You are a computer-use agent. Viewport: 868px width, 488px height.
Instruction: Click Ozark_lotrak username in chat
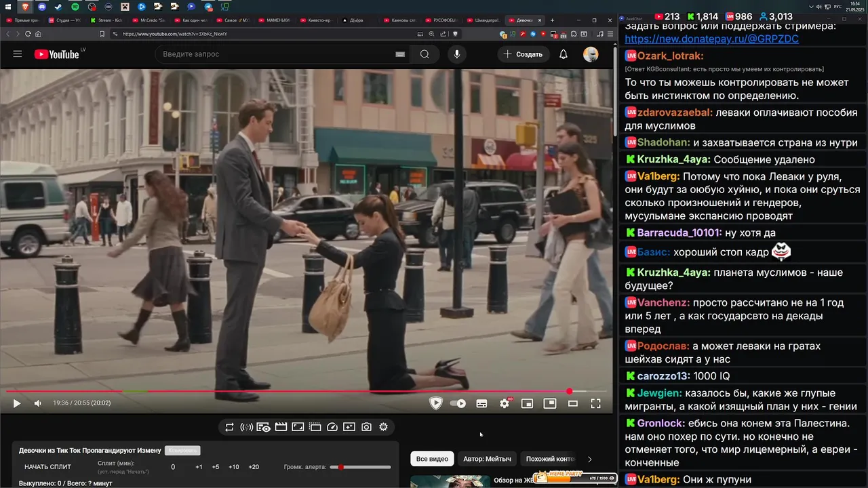(671, 56)
